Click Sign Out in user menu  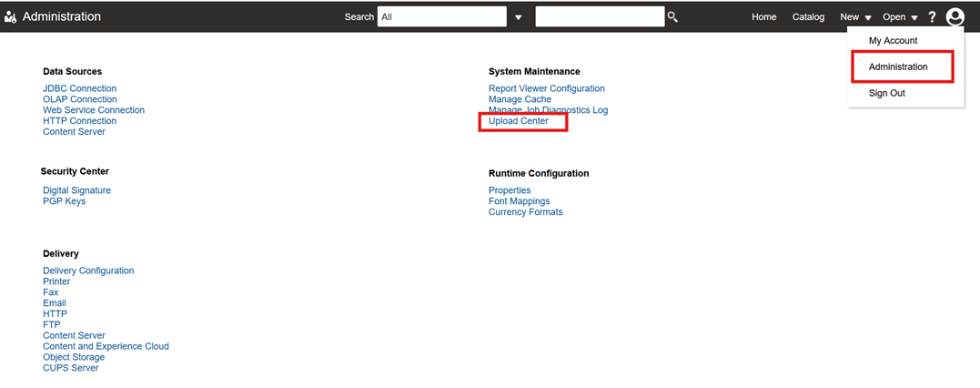pyautogui.click(x=887, y=93)
